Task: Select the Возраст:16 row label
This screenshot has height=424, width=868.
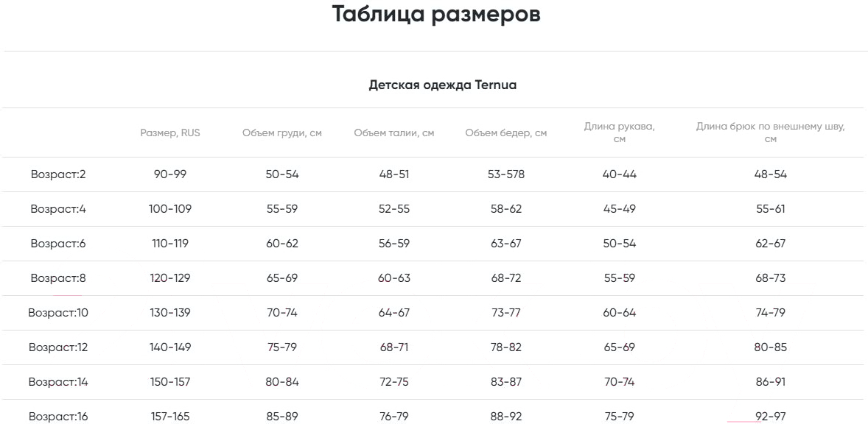Action: pyautogui.click(x=58, y=416)
